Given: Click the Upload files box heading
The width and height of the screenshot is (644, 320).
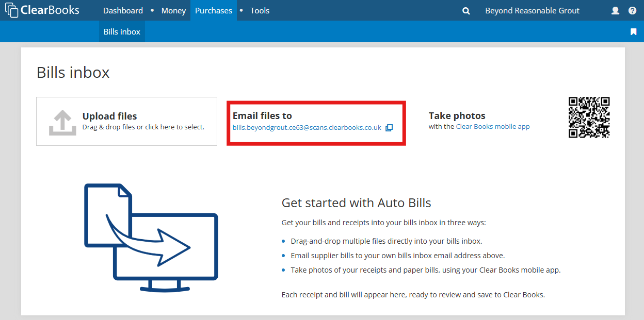Looking at the screenshot, I should pos(109,116).
